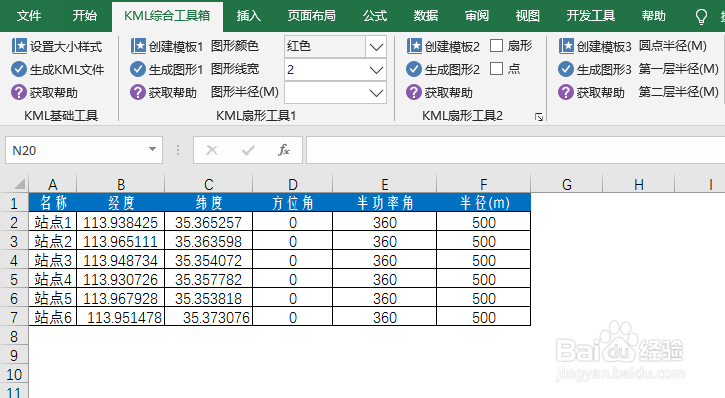Open the 帮助 tab
Screen dimensions: 725x398
pyautogui.click(x=653, y=16)
